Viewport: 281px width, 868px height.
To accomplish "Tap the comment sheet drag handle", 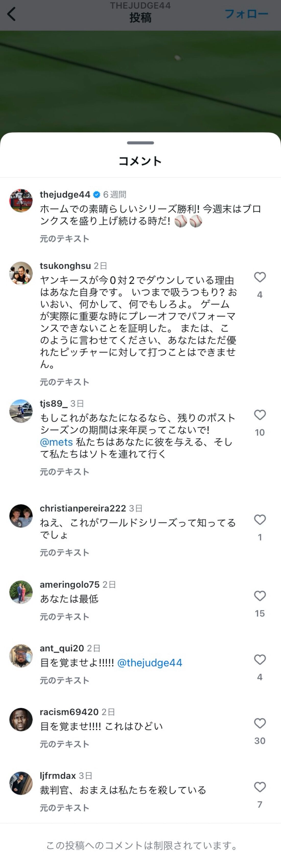I will click(140, 143).
